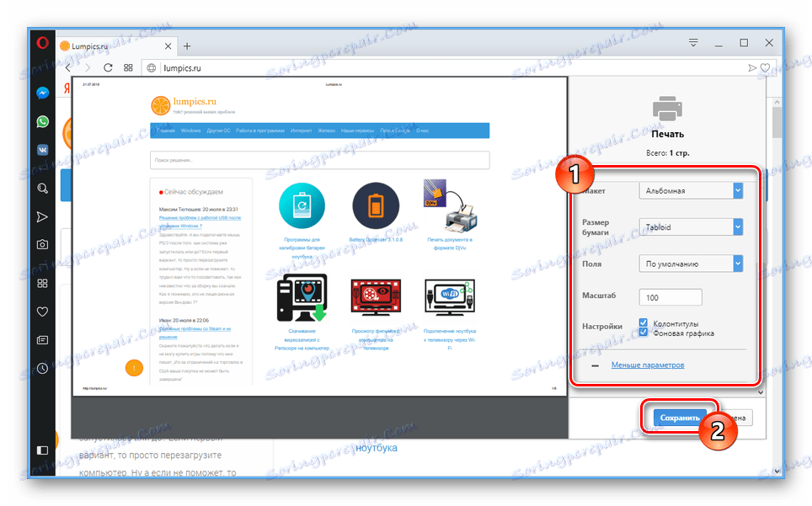Send page to My Flow
Viewport: 812px width, 506px height.
[752, 68]
